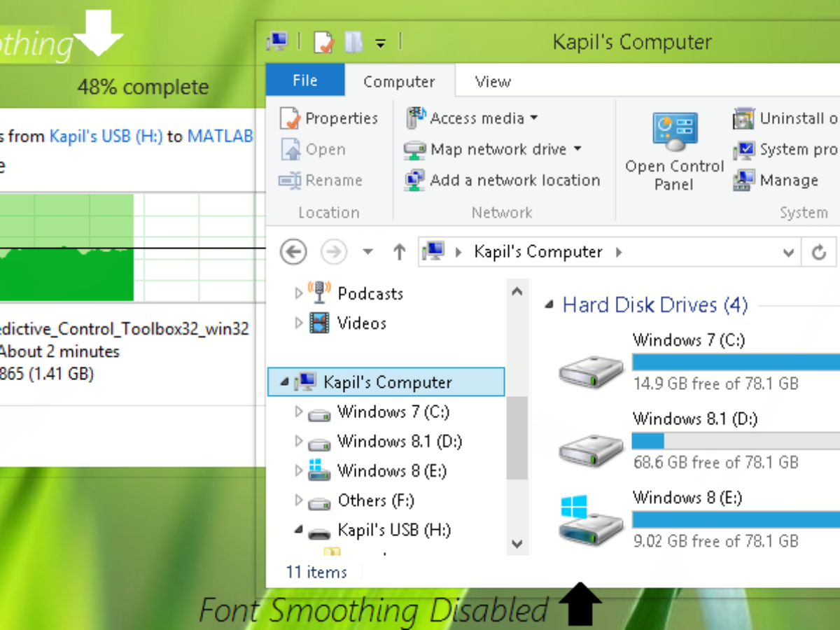Select Windows 7 (C:) in tree
This screenshot has height=630, width=840.
pyautogui.click(x=393, y=412)
